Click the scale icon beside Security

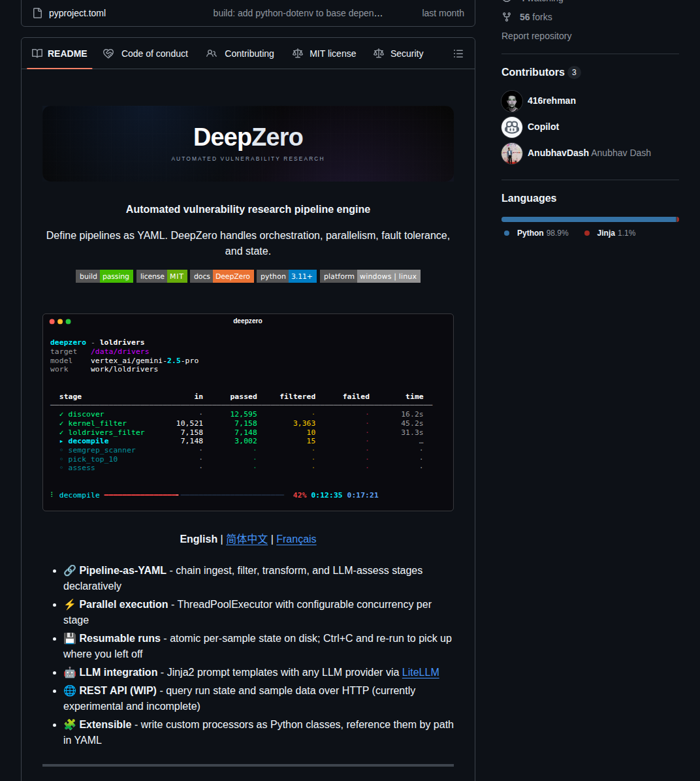[379, 54]
